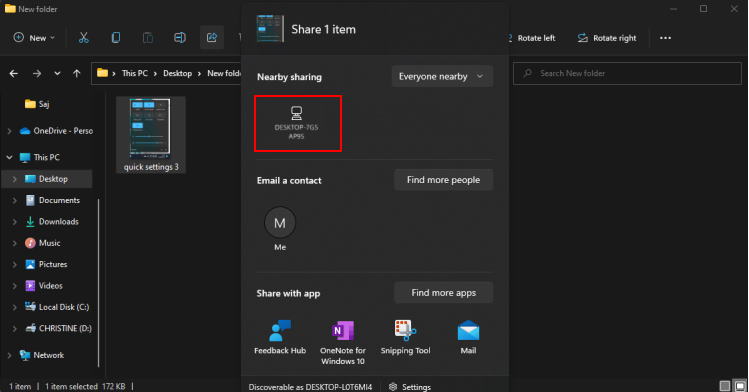Share with the Mail app
The width and height of the screenshot is (749, 392).
[x=468, y=338]
